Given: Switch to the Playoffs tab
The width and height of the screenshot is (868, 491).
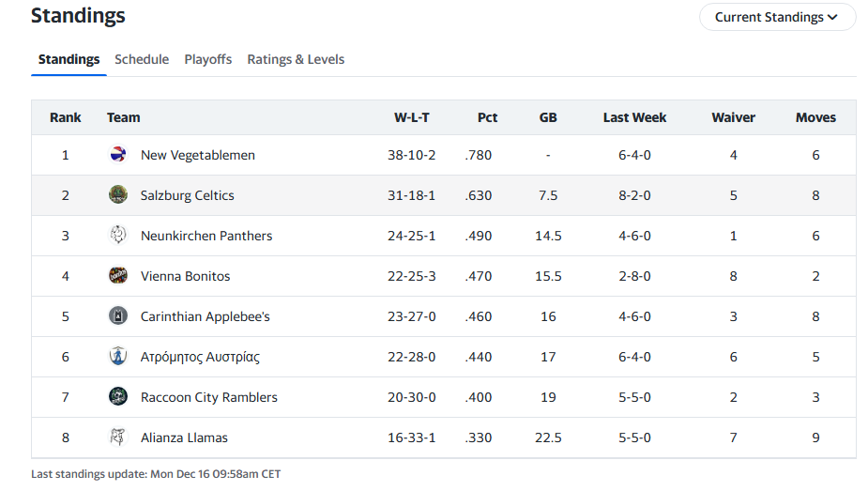Looking at the screenshot, I should 208,59.
